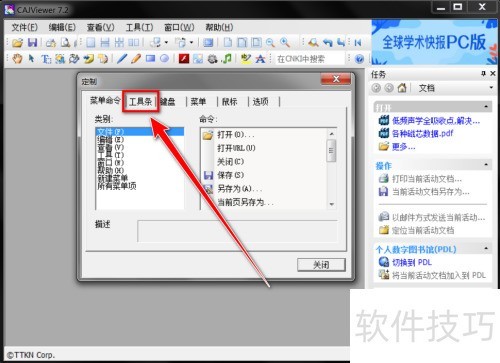Screen dimensions: 500x363
Task: Open the 文件(F) menu
Action: (24, 27)
